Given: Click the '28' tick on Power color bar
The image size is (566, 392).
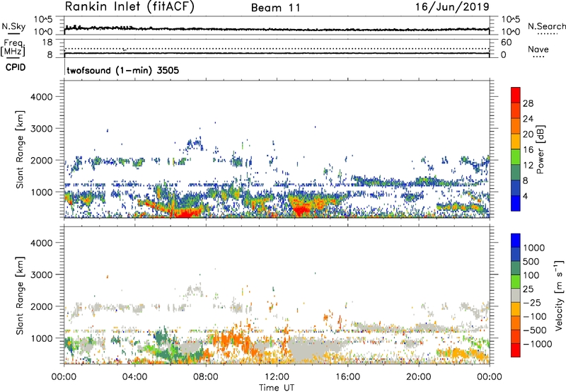Looking at the screenshot, I should 528,103.
